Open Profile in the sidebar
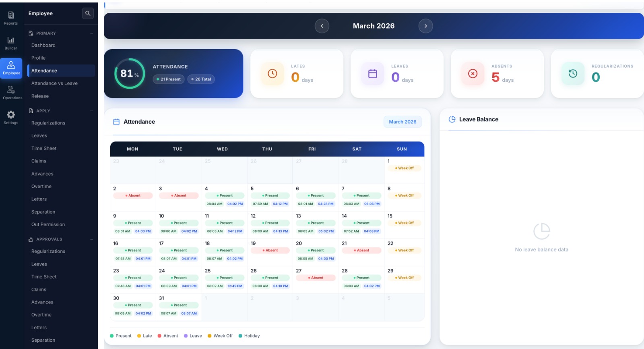Screen dimensions: 644x349 [x=38, y=58]
